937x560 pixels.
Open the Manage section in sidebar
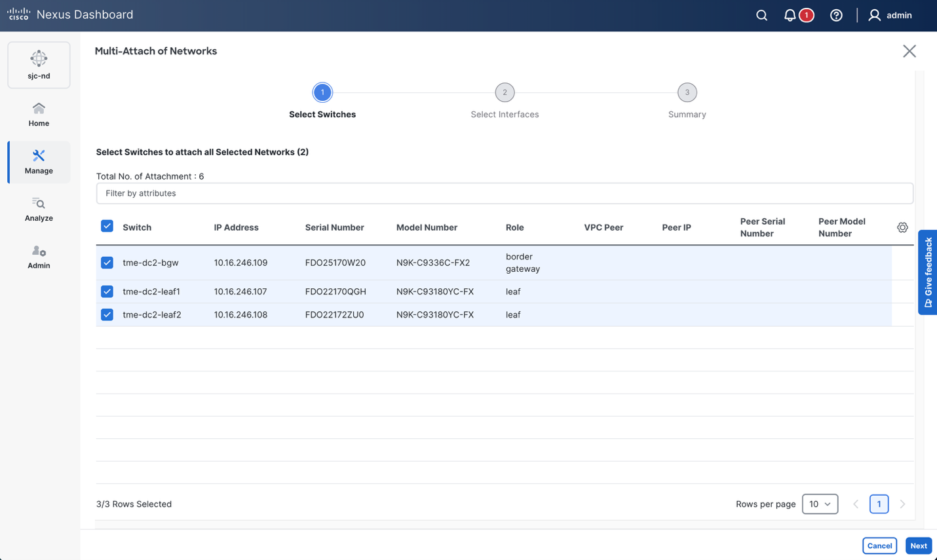[39, 162]
